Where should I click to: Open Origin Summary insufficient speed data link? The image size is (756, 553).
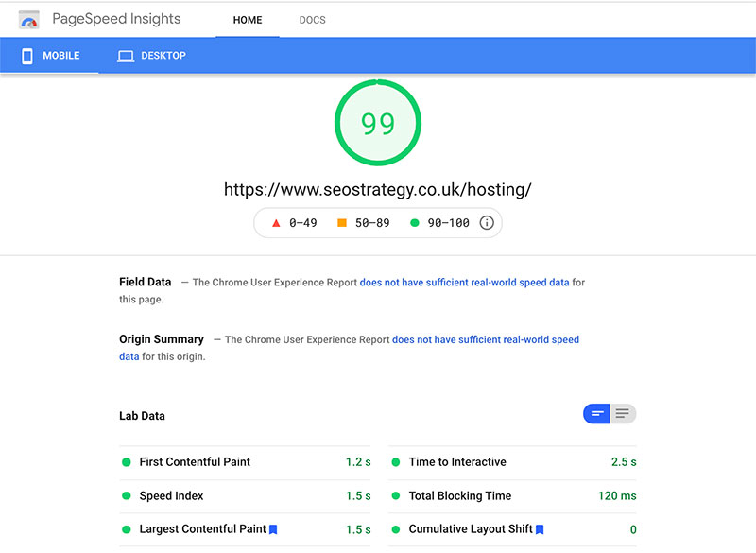(x=486, y=339)
